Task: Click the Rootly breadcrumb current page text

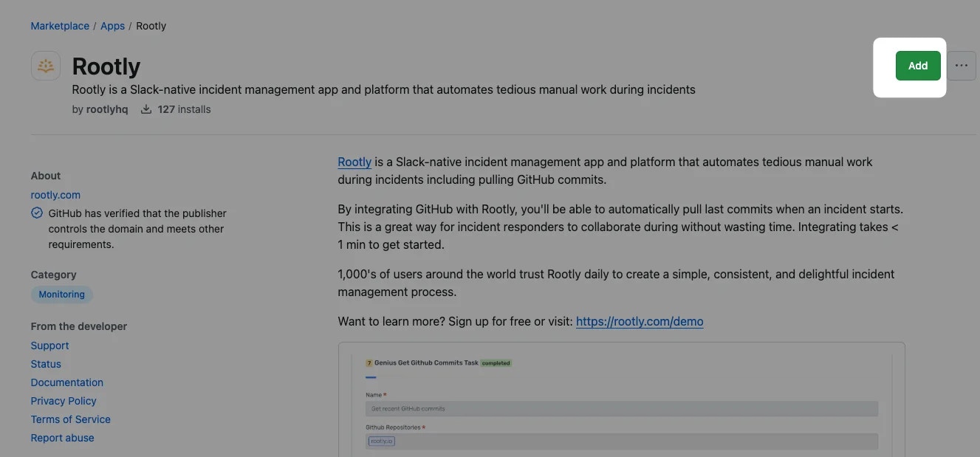Action: pos(151,26)
